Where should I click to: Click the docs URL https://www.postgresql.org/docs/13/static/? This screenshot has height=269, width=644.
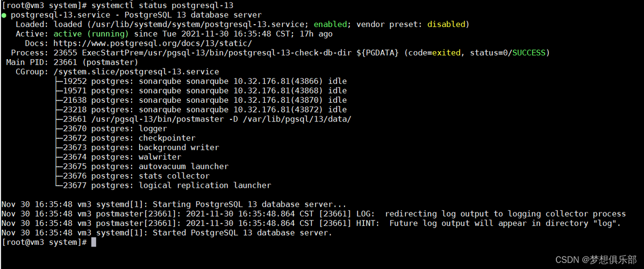point(153,44)
